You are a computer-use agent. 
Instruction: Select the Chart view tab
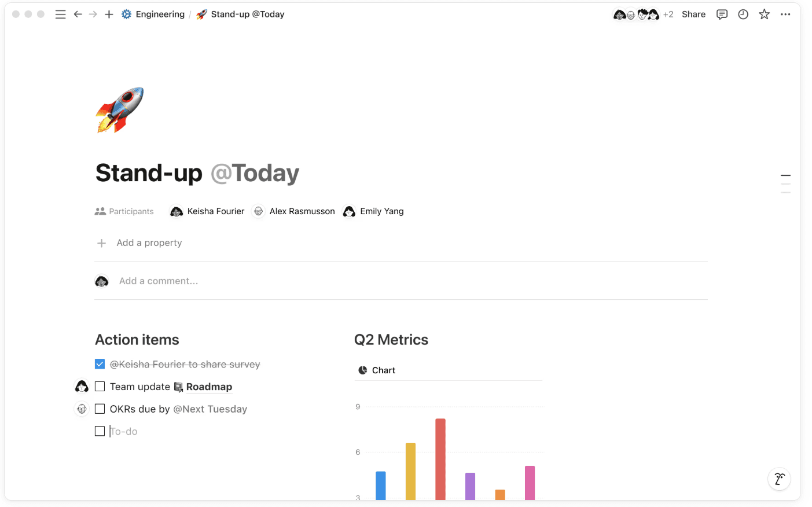tap(377, 370)
